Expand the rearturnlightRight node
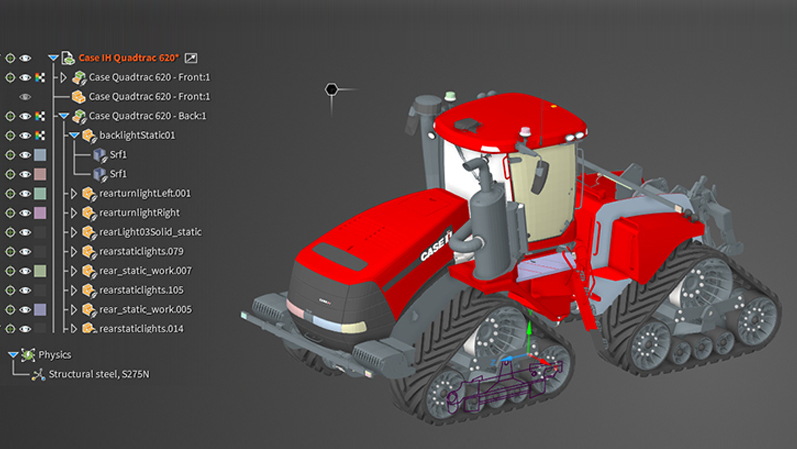 (x=74, y=213)
